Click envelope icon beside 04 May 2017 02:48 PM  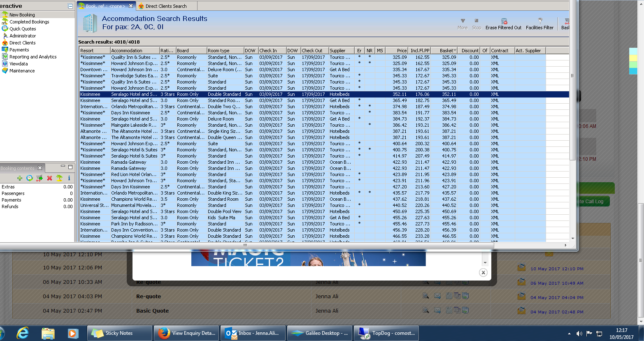coord(521,311)
